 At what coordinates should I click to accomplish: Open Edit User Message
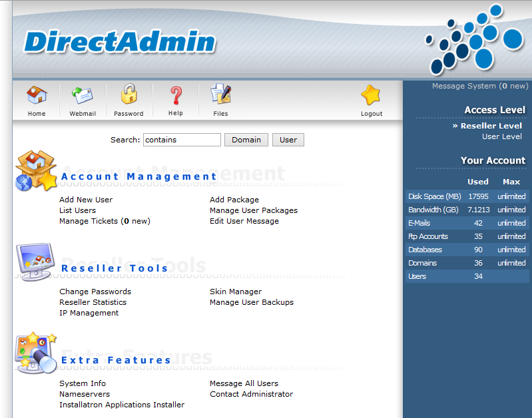pos(244,221)
